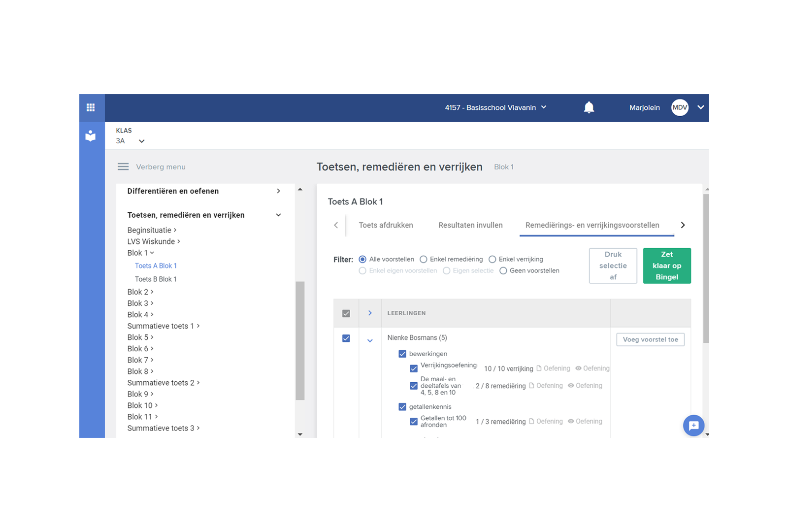Click main panel scrollbar thumb
The image size is (788, 532).
click(706, 268)
